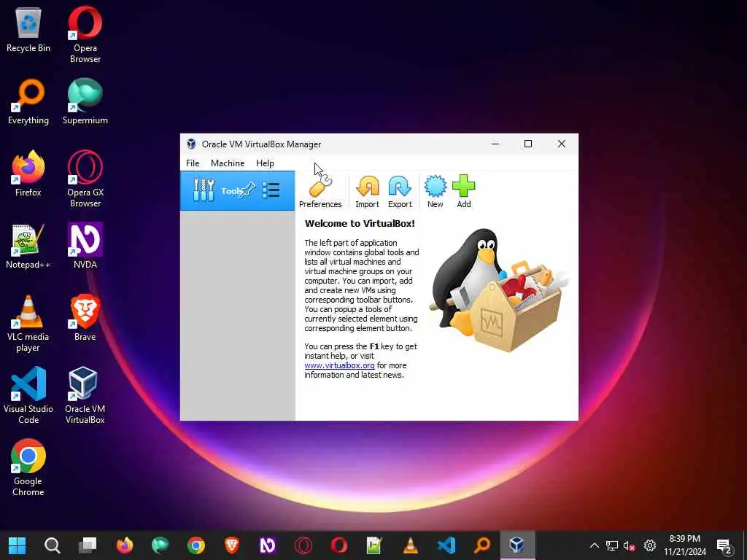Open VirtualBox Preferences from the toolbar
This screenshot has height=560, width=747.
click(320, 191)
